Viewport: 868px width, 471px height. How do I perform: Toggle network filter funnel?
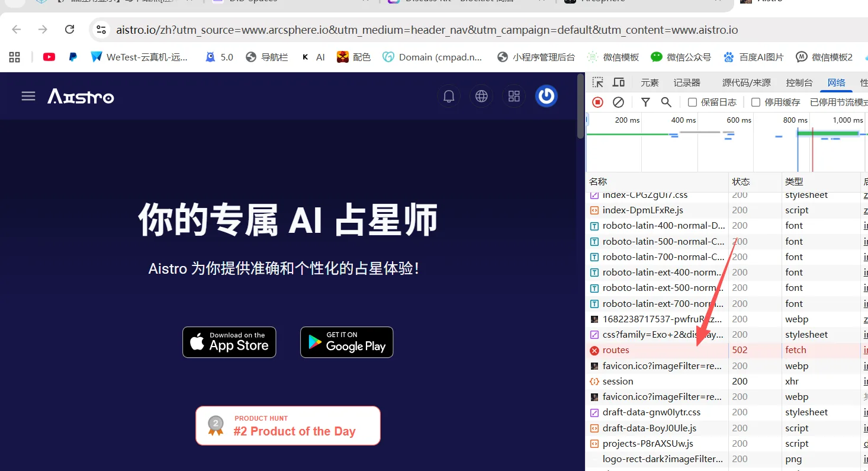pyautogui.click(x=645, y=102)
